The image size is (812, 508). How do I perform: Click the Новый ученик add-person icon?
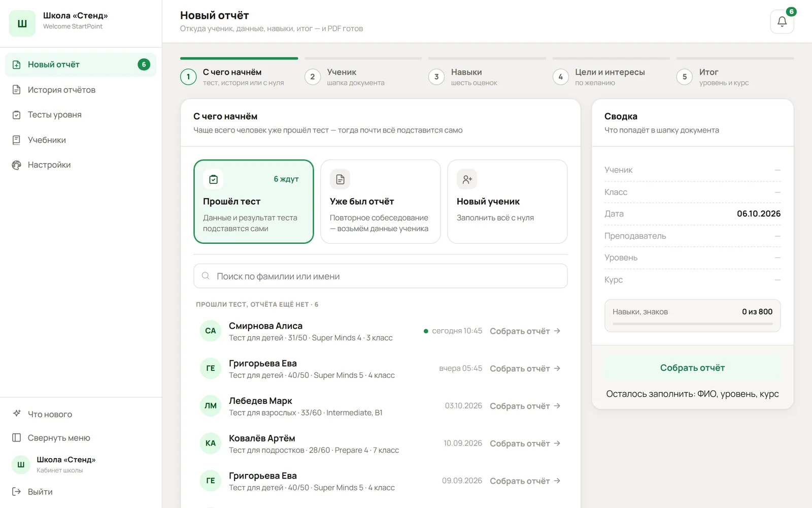467,179
